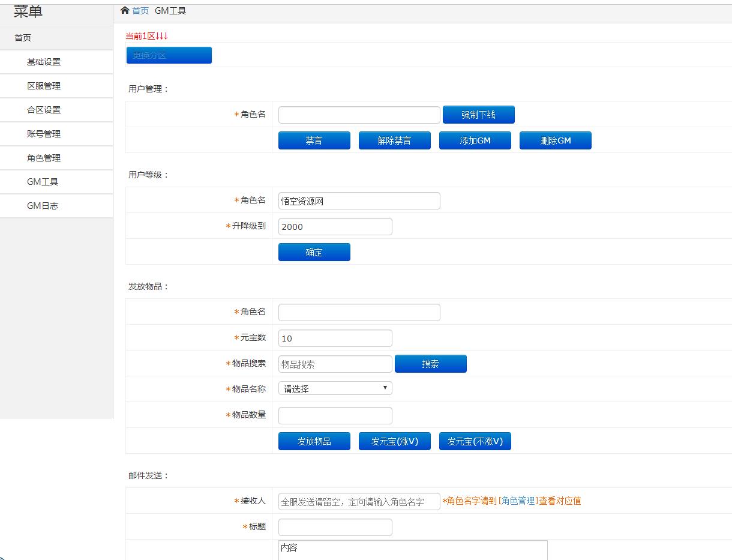732x560 pixels.
Task: Click the 发放物品 button
Action: (314, 441)
